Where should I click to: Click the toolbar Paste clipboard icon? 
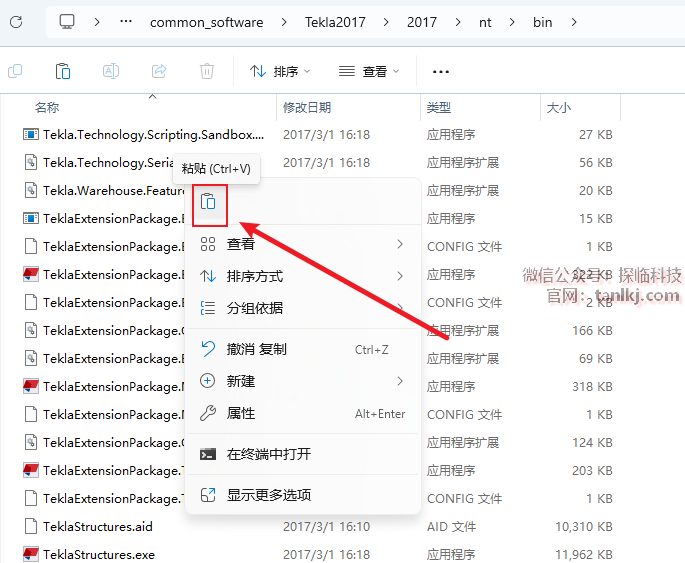tap(63, 71)
